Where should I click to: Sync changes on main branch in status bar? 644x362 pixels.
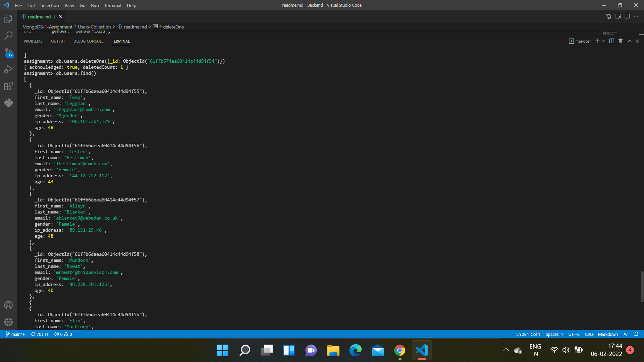pos(39,334)
